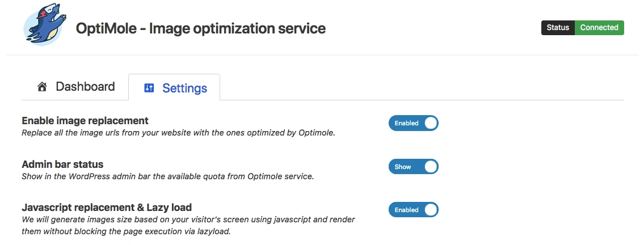The height and width of the screenshot is (245, 644).
Task: Click the WordPress admin bar quota description
Action: (167, 176)
